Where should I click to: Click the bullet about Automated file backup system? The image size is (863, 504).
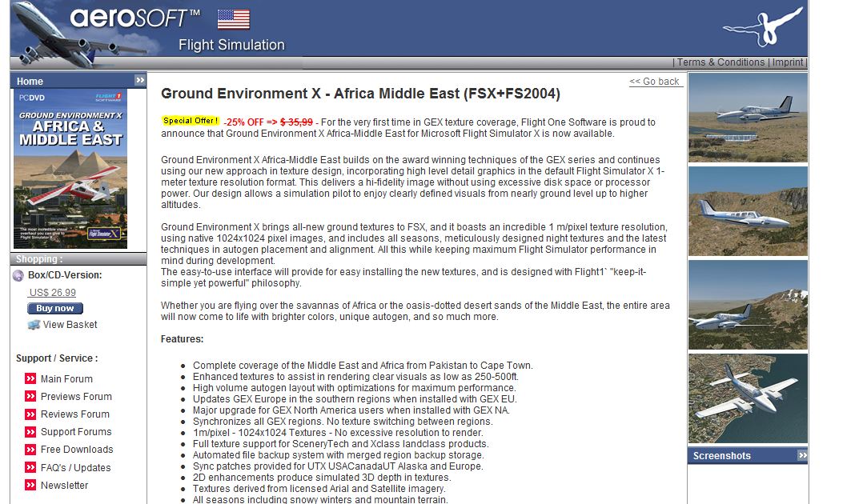click(x=339, y=455)
